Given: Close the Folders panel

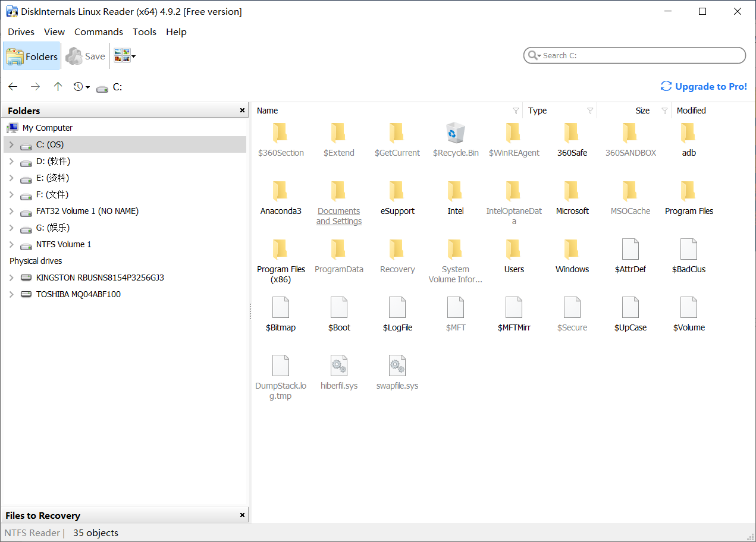Looking at the screenshot, I should tap(242, 111).
